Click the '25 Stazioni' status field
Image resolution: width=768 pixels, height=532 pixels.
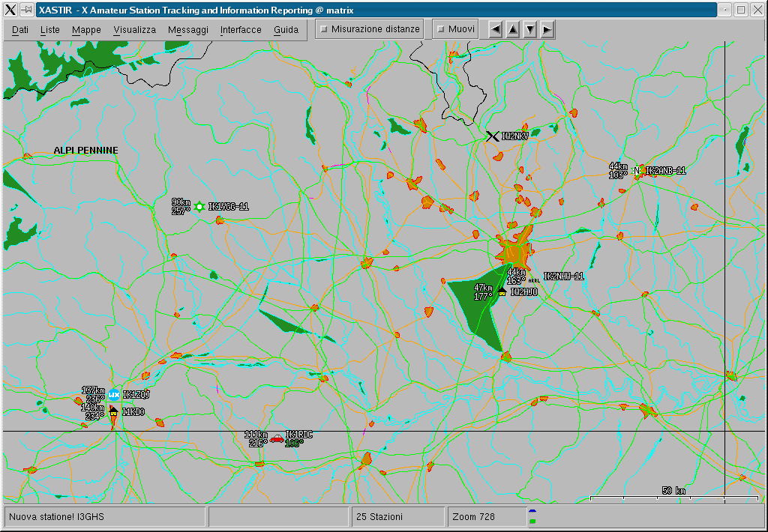[398, 517]
